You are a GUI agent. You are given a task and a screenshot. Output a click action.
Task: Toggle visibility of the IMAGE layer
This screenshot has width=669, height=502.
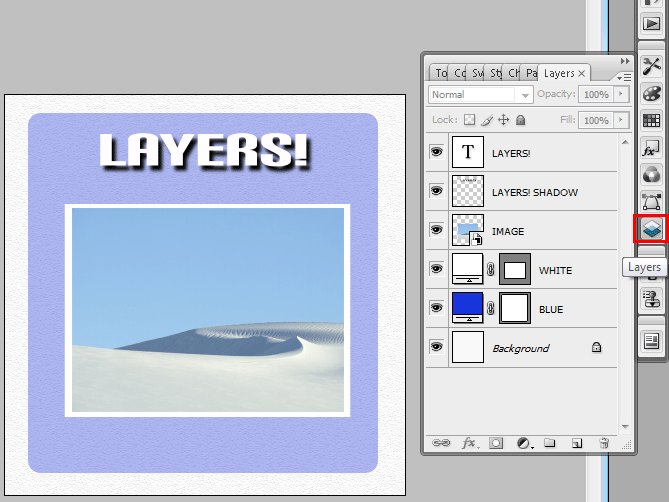click(436, 230)
